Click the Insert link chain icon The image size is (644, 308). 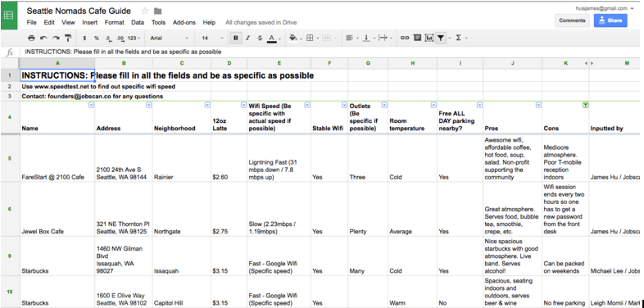[405, 38]
